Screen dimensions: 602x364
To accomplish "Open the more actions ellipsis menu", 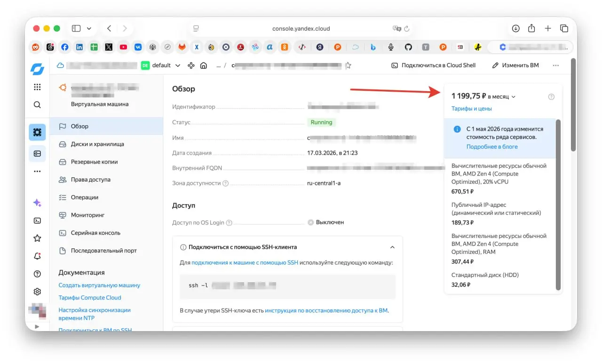I will tap(556, 66).
